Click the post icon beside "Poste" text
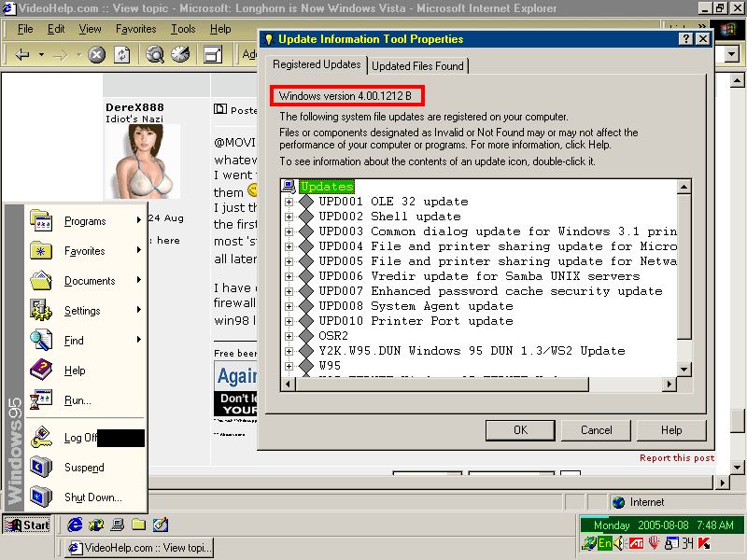Image resolution: width=747 pixels, height=560 pixels. click(x=220, y=109)
